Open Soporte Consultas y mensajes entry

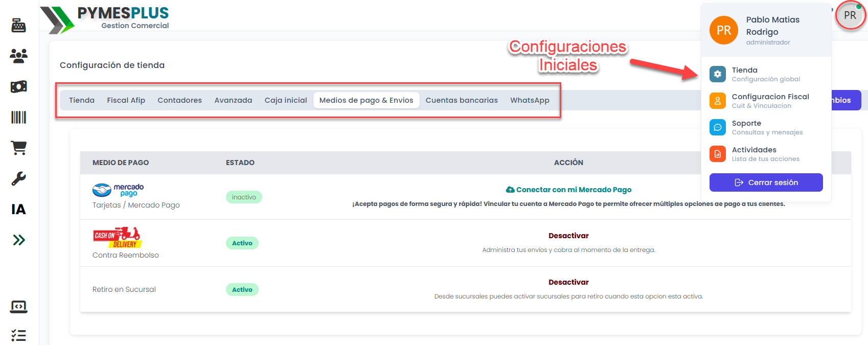(x=766, y=127)
